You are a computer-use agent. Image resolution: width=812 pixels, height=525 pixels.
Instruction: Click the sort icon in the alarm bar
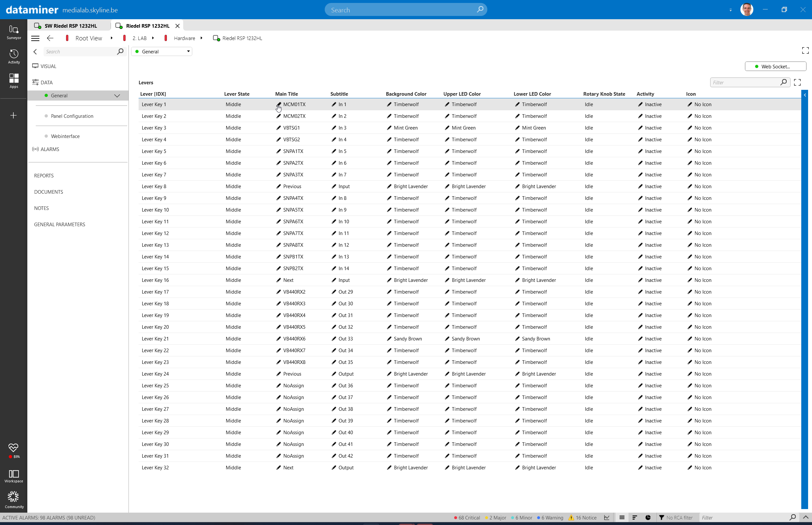[634, 517]
